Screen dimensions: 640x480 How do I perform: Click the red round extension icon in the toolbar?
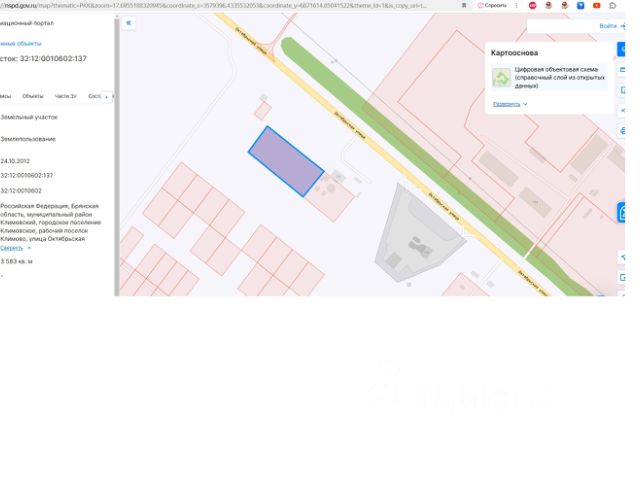click(x=532, y=6)
